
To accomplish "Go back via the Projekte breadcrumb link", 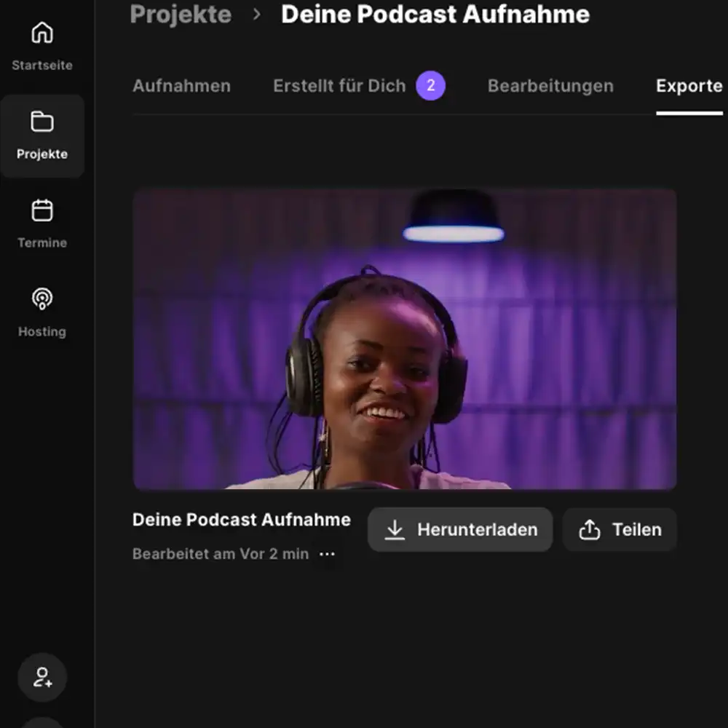I will click(x=180, y=15).
